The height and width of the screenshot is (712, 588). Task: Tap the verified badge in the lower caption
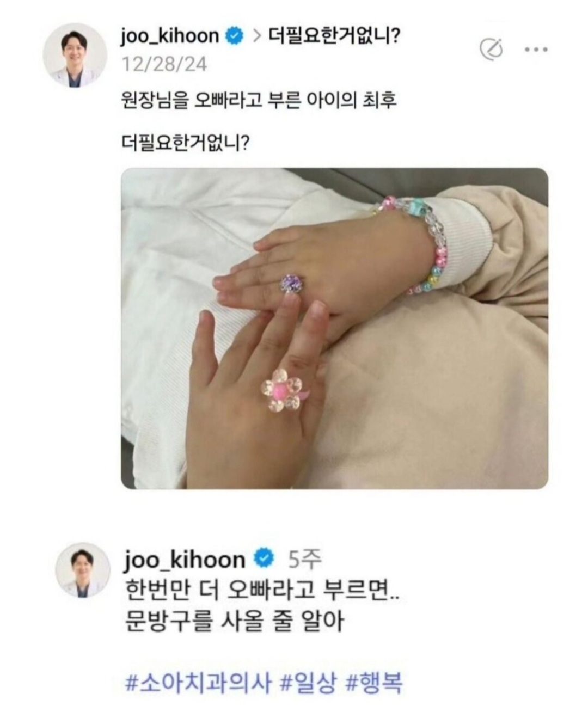pyautogui.click(x=265, y=558)
